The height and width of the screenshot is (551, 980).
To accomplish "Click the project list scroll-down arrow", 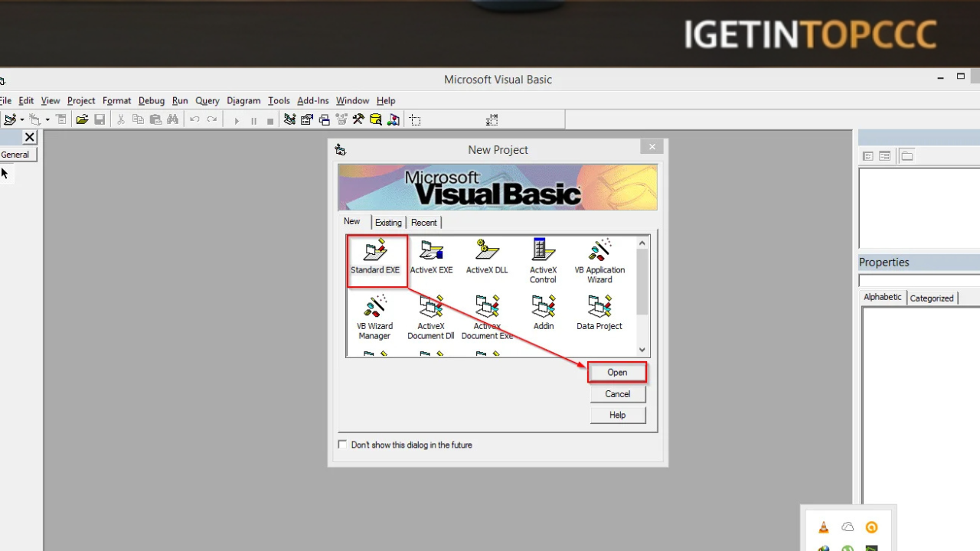I will click(x=642, y=350).
